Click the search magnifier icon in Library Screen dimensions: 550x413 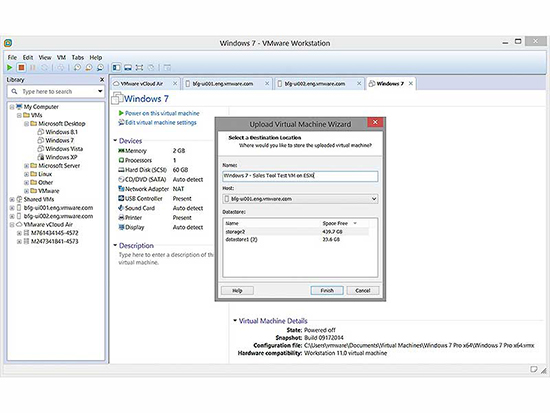point(14,92)
